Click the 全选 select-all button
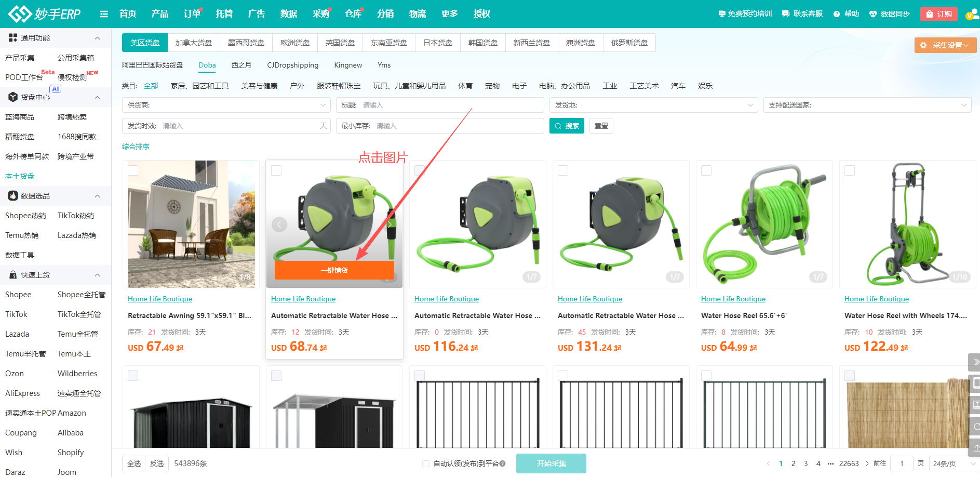The height and width of the screenshot is (477, 980). (134, 463)
